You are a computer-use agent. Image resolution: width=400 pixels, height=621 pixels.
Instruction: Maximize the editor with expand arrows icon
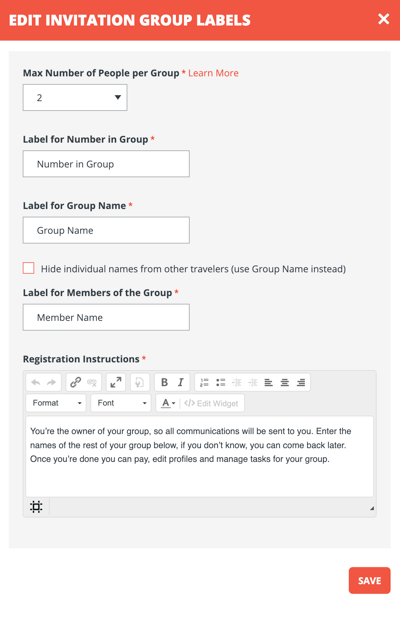[x=116, y=383]
